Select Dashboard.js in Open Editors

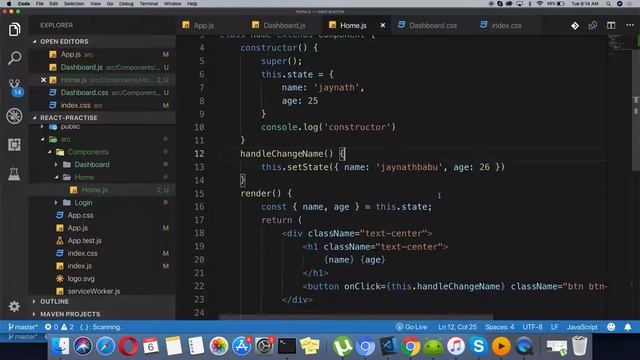[82, 67]
